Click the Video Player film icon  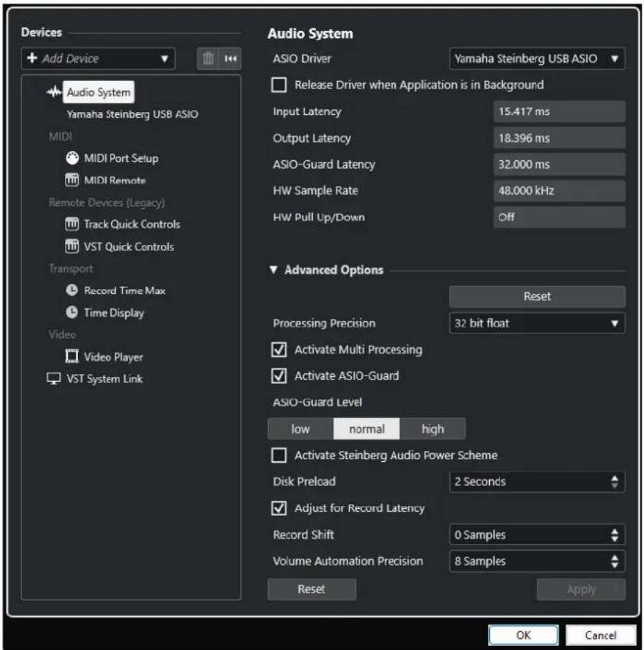72,356
